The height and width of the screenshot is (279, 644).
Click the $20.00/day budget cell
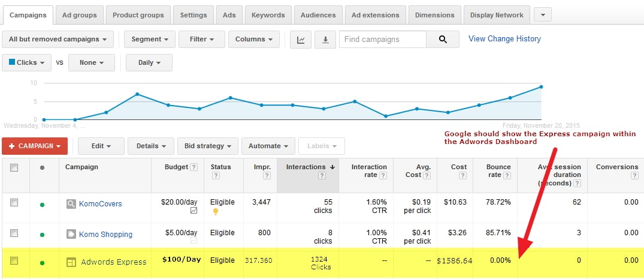180,202
